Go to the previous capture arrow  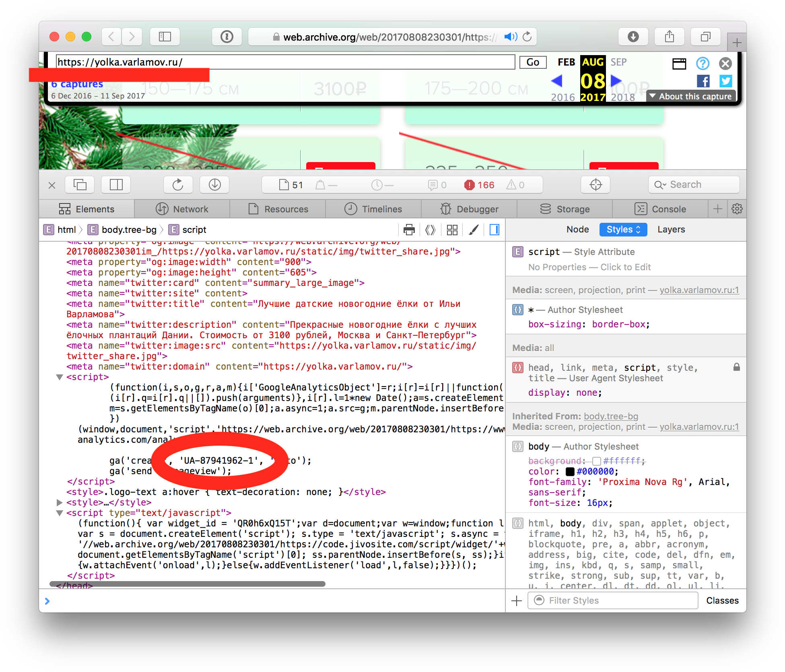[557, 81]
